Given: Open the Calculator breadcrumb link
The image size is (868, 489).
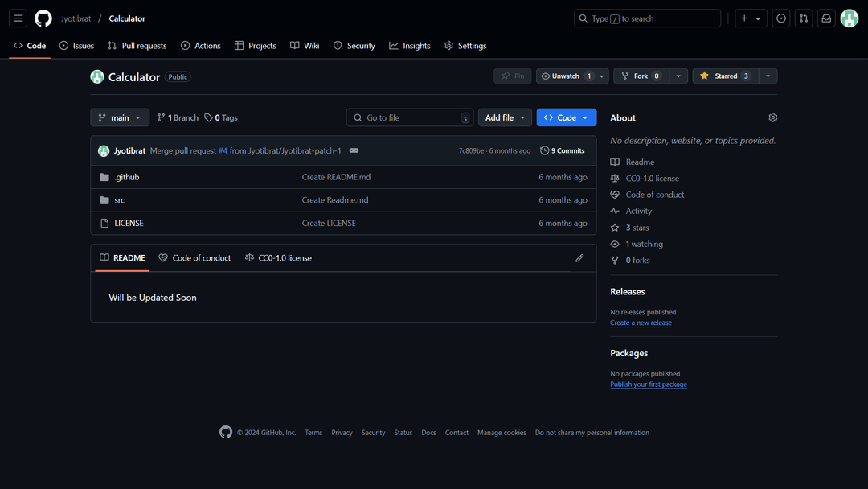Looking at the screenshot, I should click(127, 18).
